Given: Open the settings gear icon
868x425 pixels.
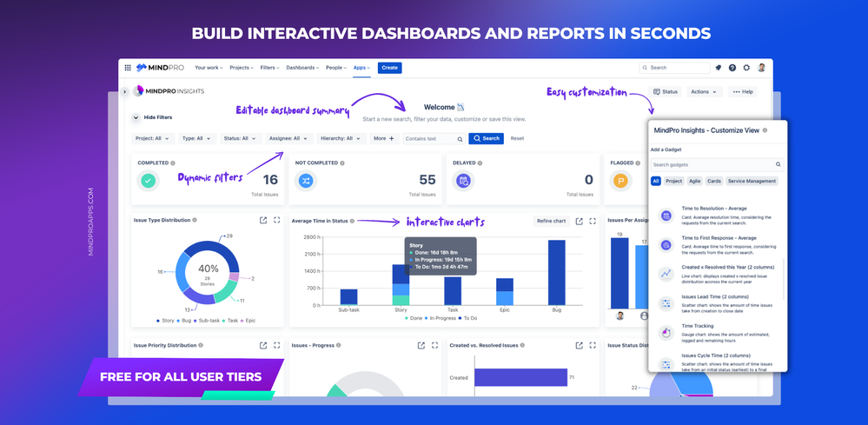Looking at the screenshot, I should pyautogui.click(x=746, y=68).
